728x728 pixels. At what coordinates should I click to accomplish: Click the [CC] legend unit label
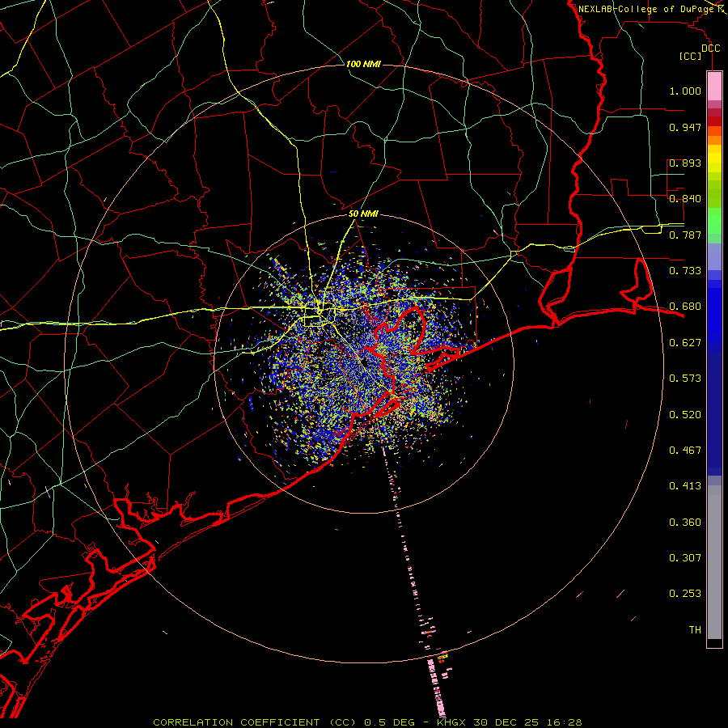(691, 56)
